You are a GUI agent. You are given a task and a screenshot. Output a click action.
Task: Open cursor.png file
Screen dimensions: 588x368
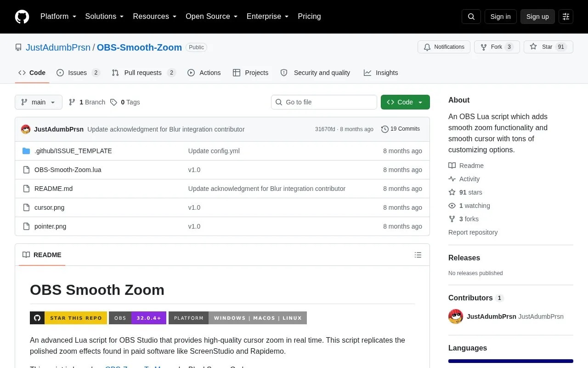point(49,207)
